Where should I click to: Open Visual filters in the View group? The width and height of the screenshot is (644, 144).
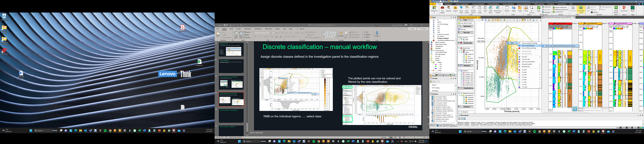pyautogui.click(x=461, y=10)
